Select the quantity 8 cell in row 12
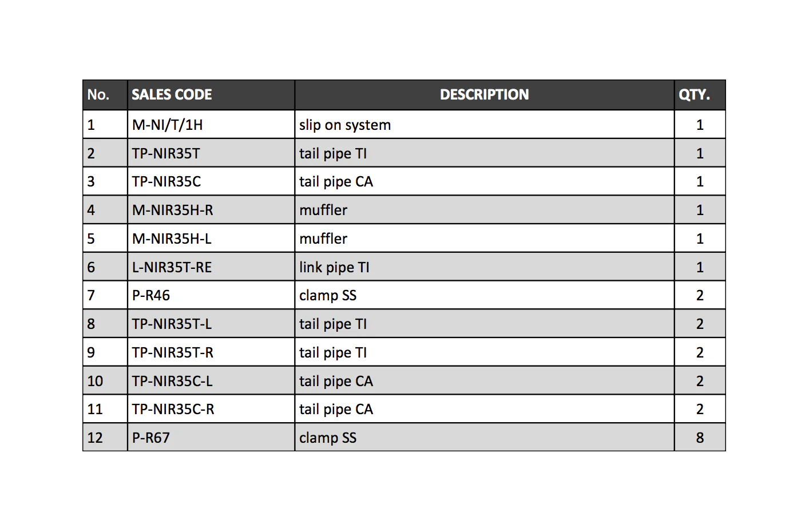This screenshot has width=801, height=532. pos(700,438)
